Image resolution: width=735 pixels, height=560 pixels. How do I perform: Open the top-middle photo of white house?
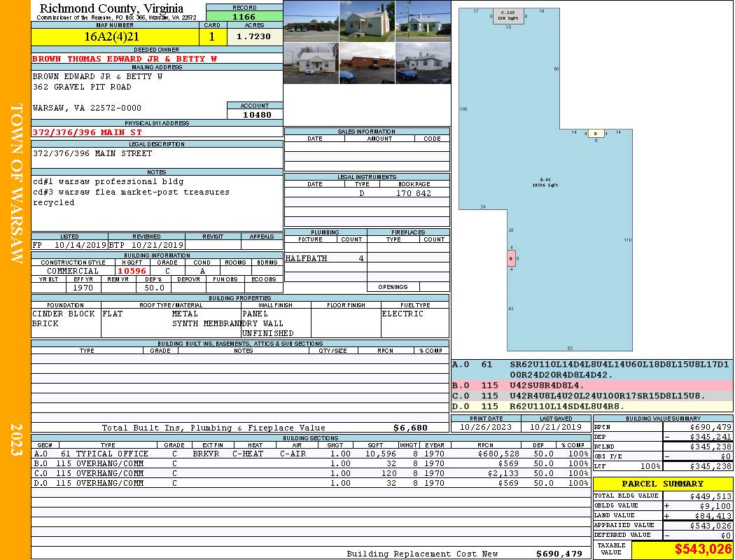point(367,21)
